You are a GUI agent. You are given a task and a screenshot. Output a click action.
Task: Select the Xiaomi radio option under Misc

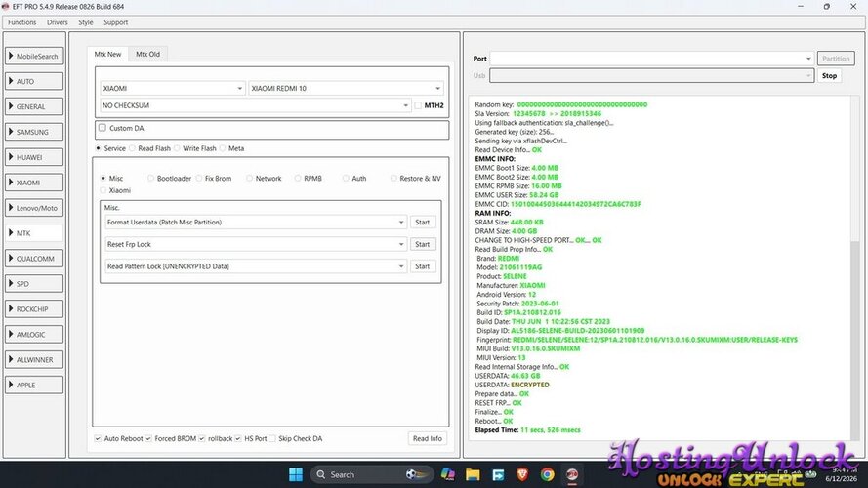(x=103, y=190)
